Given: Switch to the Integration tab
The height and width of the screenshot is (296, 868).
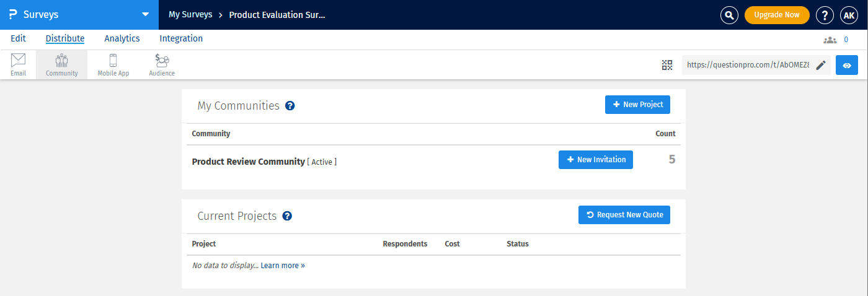Looking at the screenshot, I should pos(181,38).
